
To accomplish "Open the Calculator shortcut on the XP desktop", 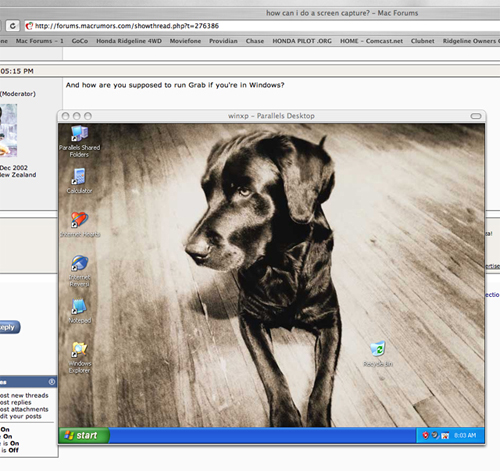I will click(x=79, y=181).
